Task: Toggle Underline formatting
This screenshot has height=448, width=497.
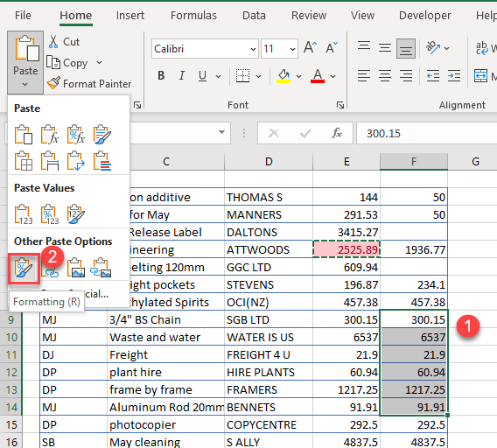Action: [202, 76]
